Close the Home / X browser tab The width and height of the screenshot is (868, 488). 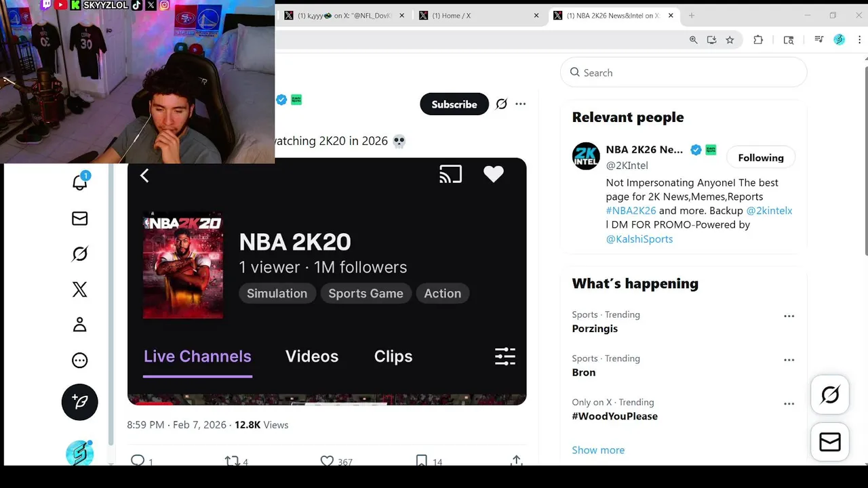click(536, 16)
